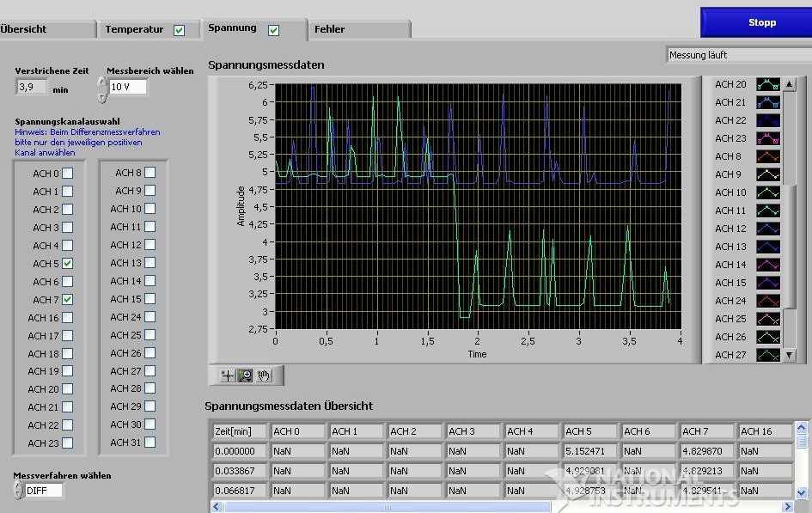Click the Verstrichene Zeit value field
Screen dimensions: 812x513
pyautogui.click(x=33, y=87)
